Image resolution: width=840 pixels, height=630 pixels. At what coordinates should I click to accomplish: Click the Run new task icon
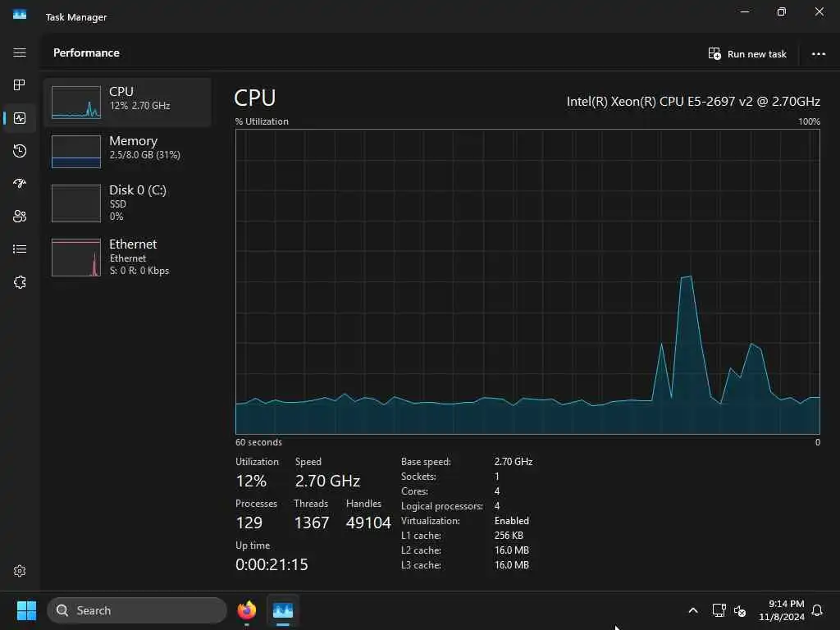tap(714, 53)
